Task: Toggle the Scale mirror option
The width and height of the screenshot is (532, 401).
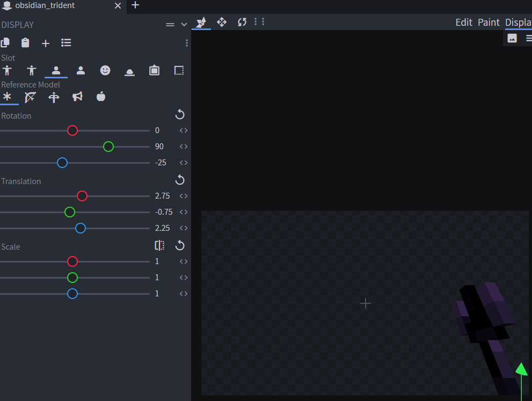Action: (x=159, y=245)
